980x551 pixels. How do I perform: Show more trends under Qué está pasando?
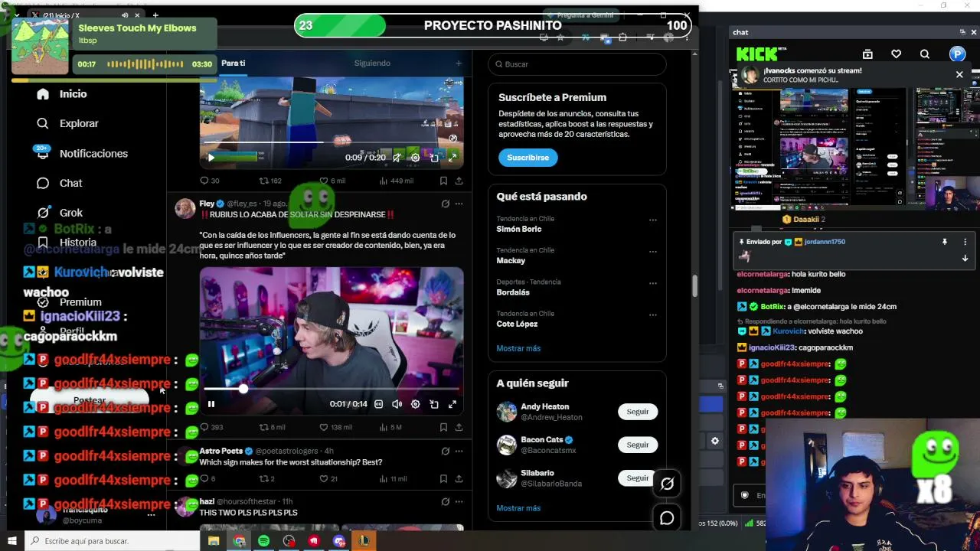tap(518, 348)
